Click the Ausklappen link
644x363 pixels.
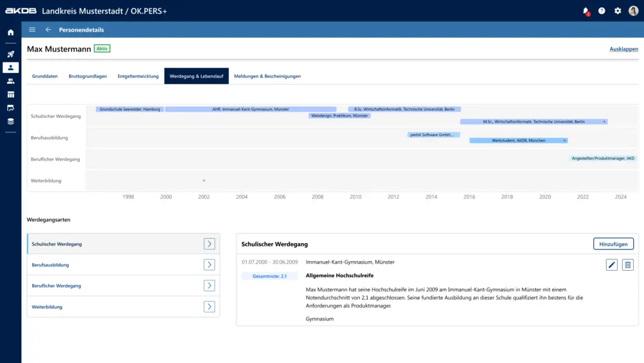[623, 49]
